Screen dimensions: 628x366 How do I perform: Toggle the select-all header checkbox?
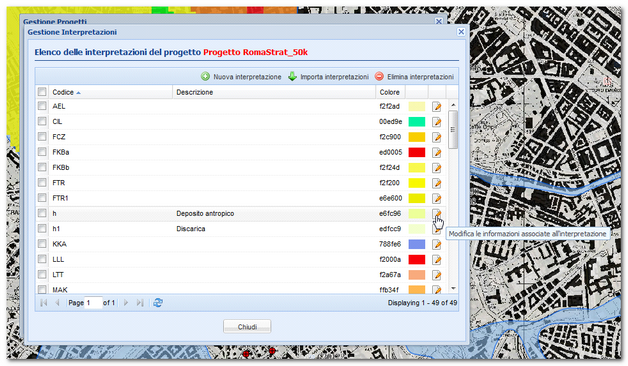42,92
